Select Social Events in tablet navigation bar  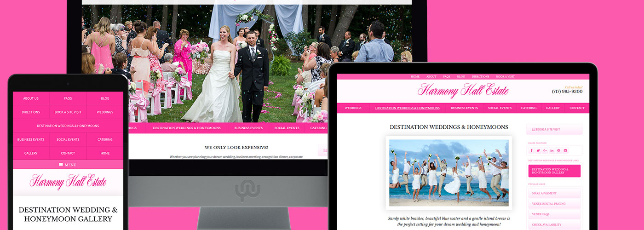pyautogui.click(x=500, y=108)
